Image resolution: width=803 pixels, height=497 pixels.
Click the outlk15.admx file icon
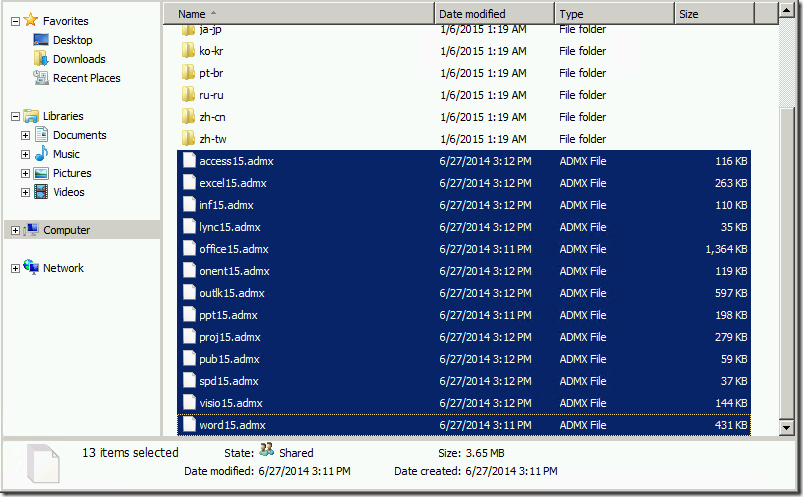[x=189, y=293]
